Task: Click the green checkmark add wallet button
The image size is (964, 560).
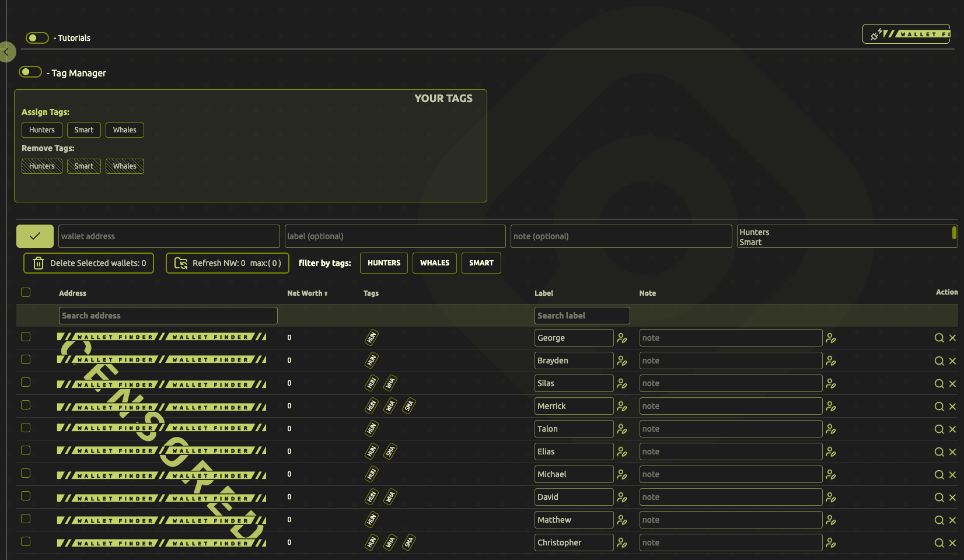Action: [x=35, y=236]
